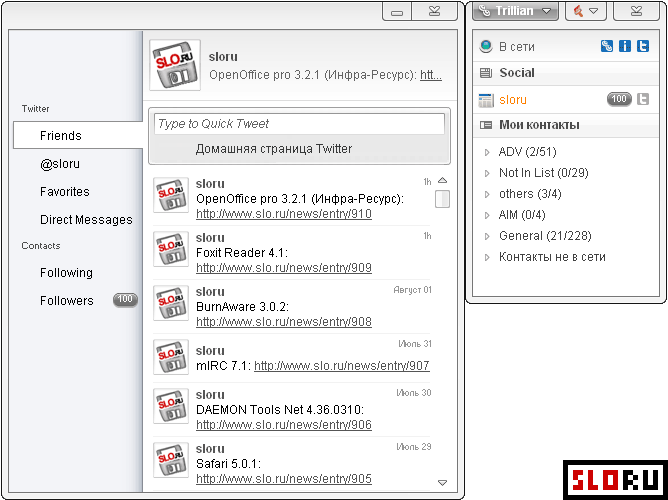The width and height of the screenshot is (668, 500).
Task: Select the orange sloru contact name
Action: point(513,100)
